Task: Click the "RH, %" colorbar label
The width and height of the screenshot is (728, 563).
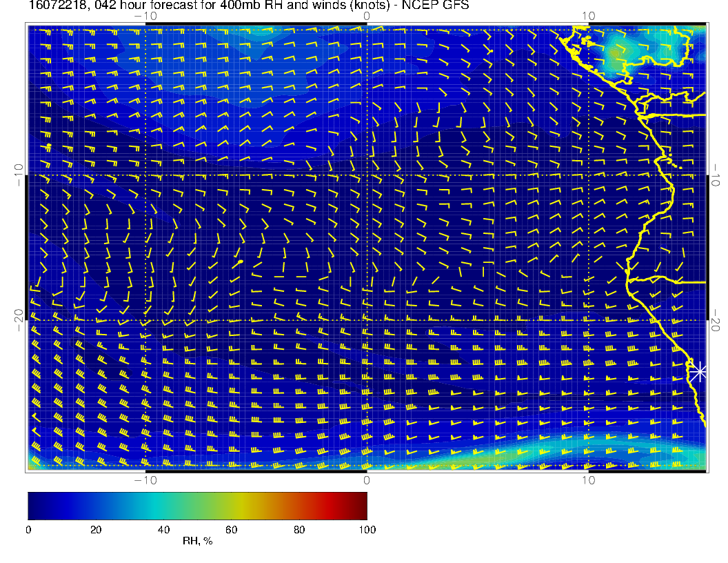Action: point(197,541)
